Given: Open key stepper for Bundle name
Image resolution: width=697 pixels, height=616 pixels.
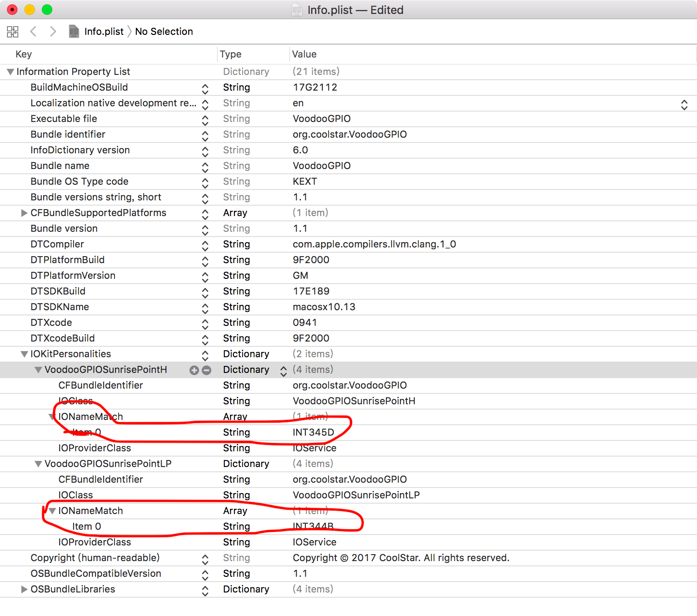Looking at the screenshot, I should click(x=205, y=167).
